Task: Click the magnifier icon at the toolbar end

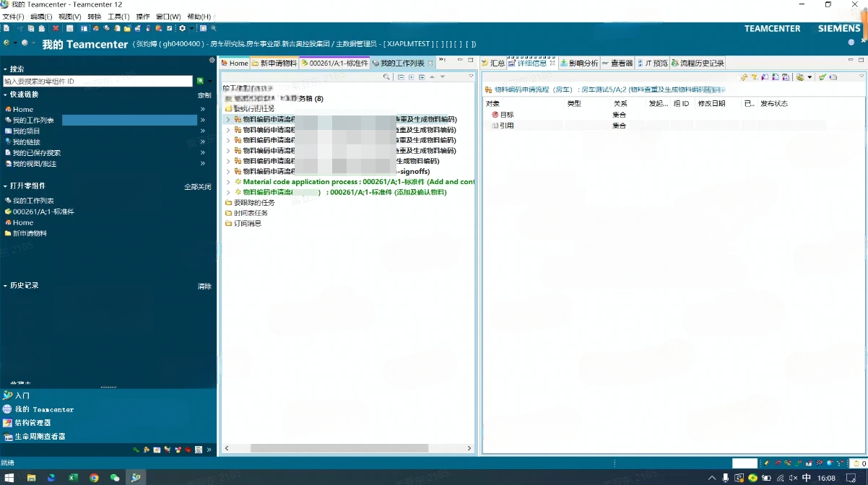Action: coord(214,29)
